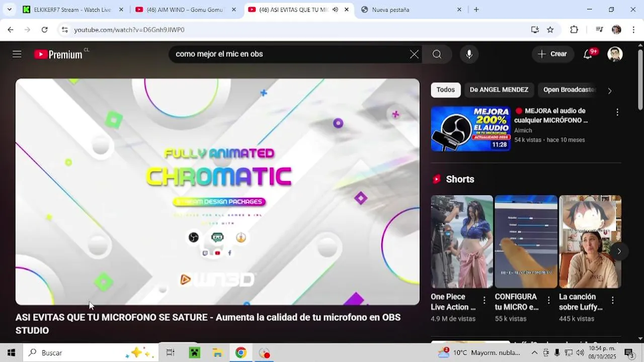Go back with browser back arrow
Viewport: 644px width, 362px height.
[11, 30]
